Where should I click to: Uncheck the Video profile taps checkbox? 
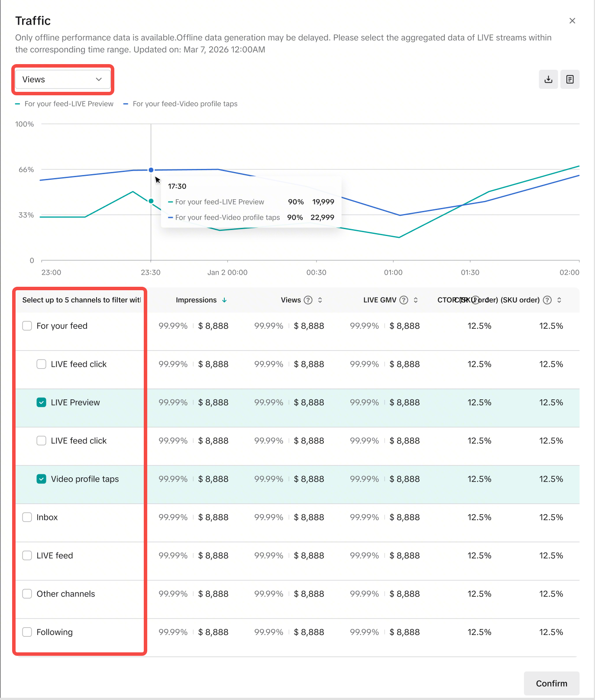pos(42,479)
